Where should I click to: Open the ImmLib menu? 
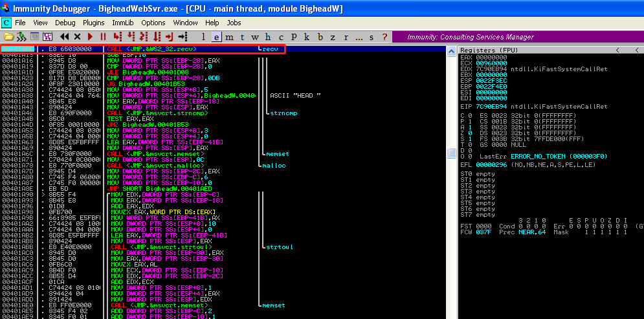[122, 23]
